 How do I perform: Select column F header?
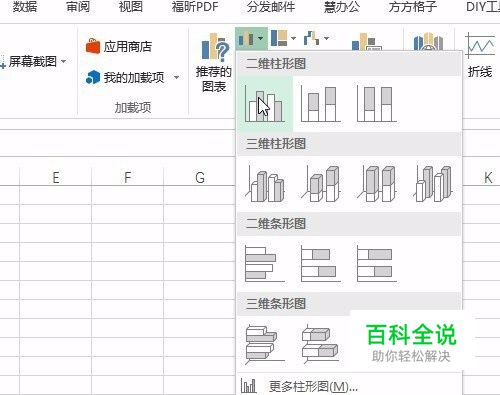point(127,177)
